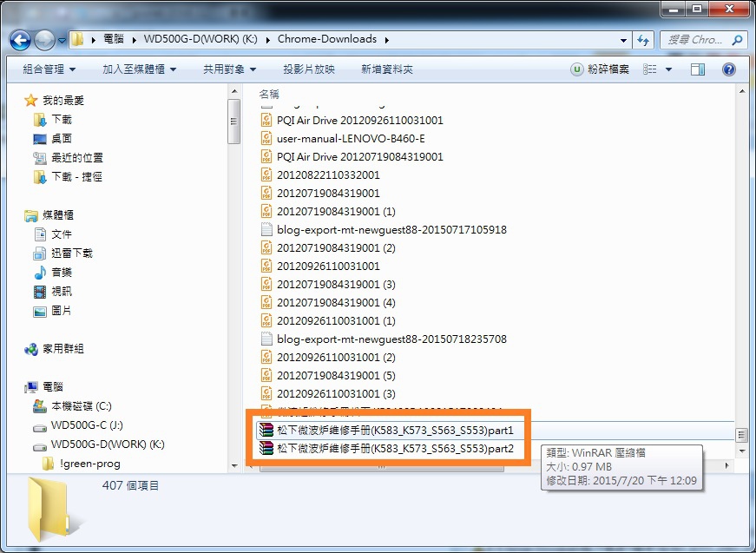Open the 視訊 library
The height and width of the screenshot is (553, 756).
point(62,291)
